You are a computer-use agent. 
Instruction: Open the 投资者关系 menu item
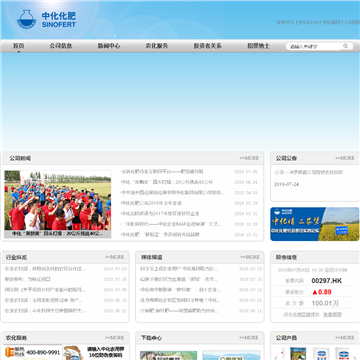[x=207, y=46]
